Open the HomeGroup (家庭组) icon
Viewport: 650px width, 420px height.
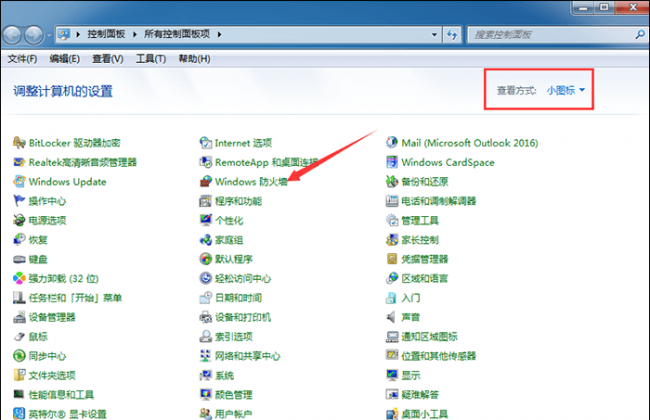pyautogui.click(x=206, y=240)
